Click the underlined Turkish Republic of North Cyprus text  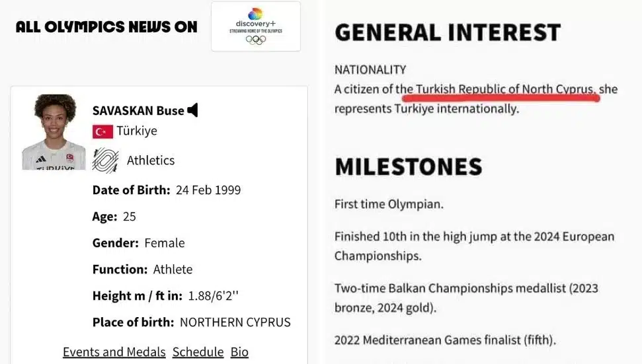(504, 89)
